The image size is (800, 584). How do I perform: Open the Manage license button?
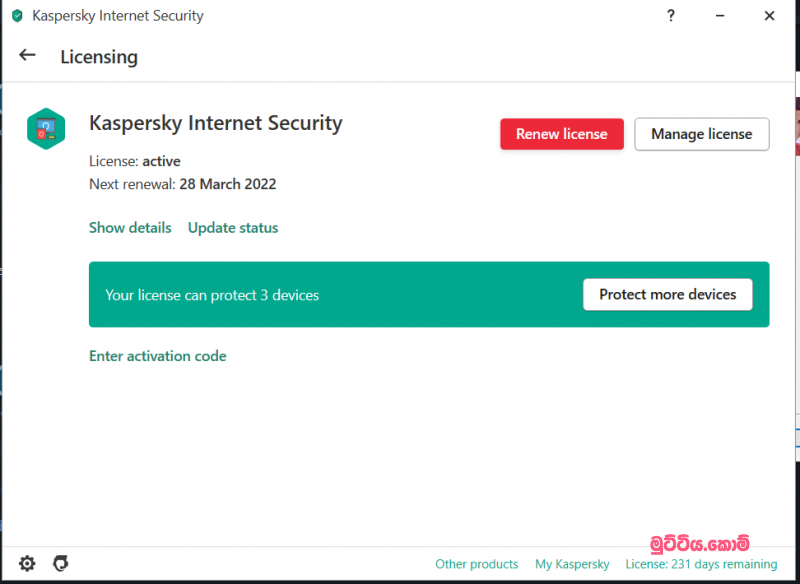701,134
